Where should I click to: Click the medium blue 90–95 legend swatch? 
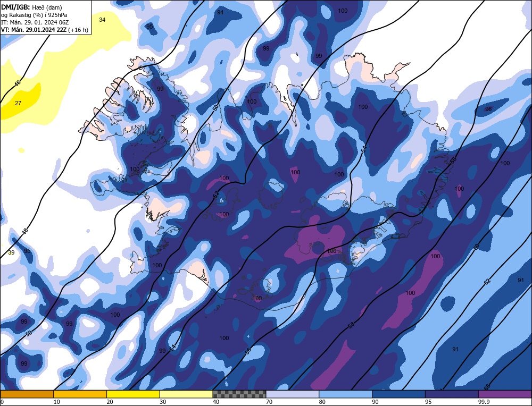(398, 394)
